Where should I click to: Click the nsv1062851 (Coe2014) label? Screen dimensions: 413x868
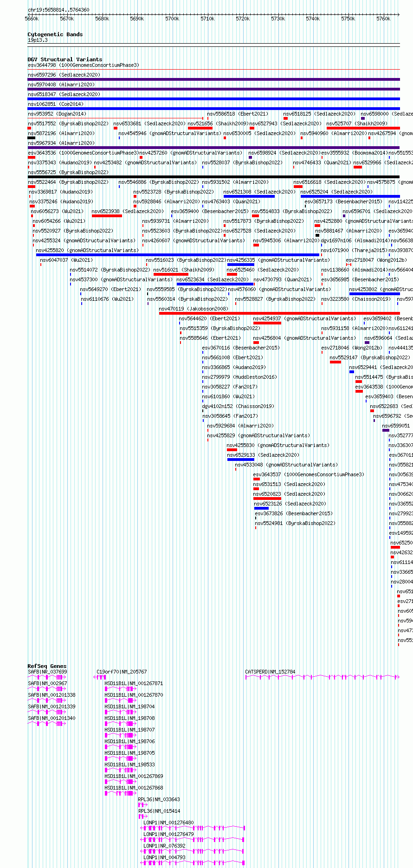point(56,104)
